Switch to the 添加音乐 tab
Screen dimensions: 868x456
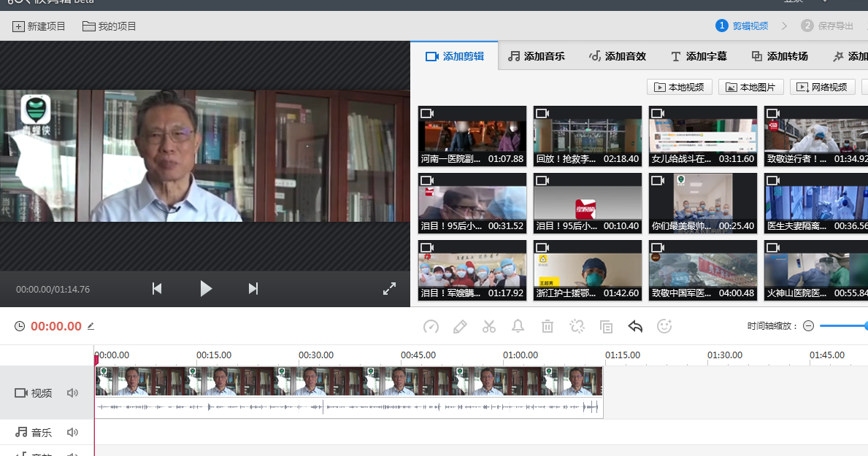tap(537, 56)
